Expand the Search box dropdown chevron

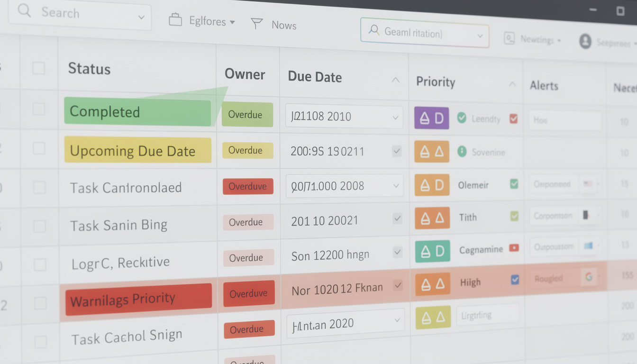tap(141, 17)
